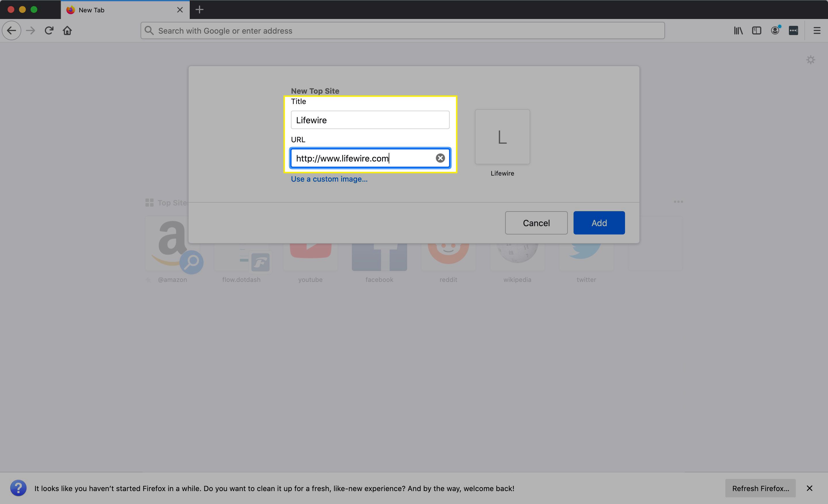Click the New Top Site heading
This screenshot has width=828, height=504.
(315, 91)
